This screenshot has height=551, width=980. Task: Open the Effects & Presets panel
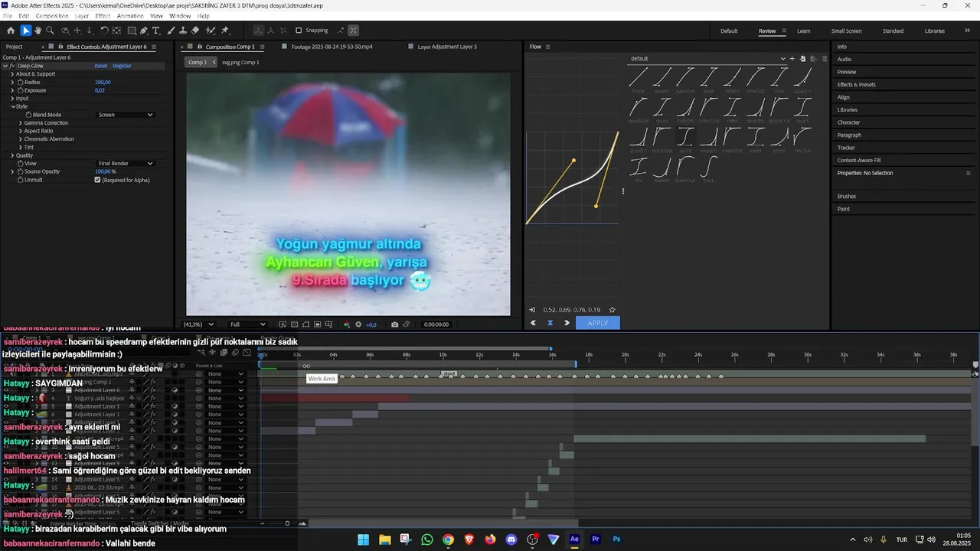(x=856, y=84)
